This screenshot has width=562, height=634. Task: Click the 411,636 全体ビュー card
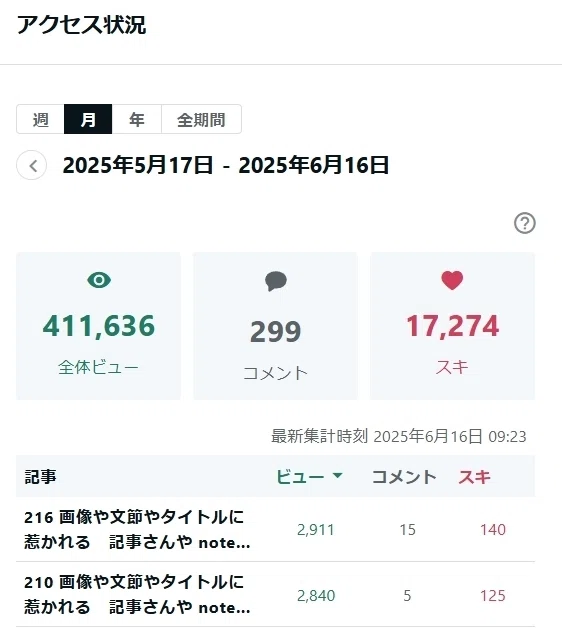coord(98,326)
